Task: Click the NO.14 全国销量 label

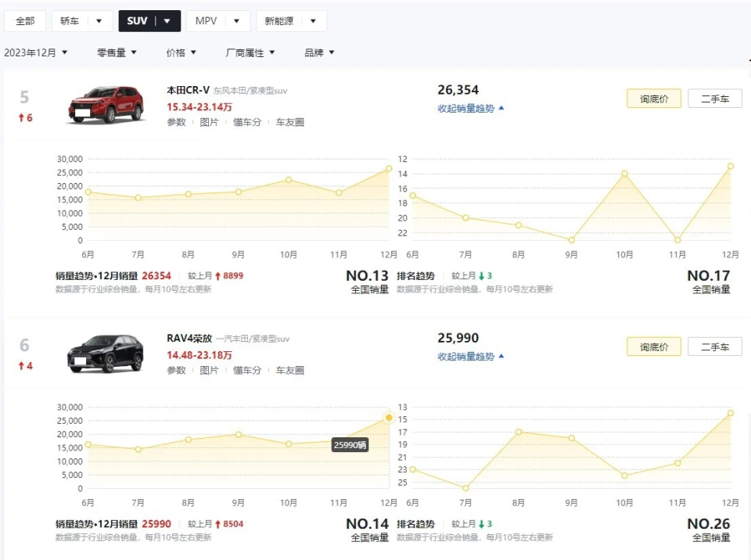Action: [x=368, y=529]
